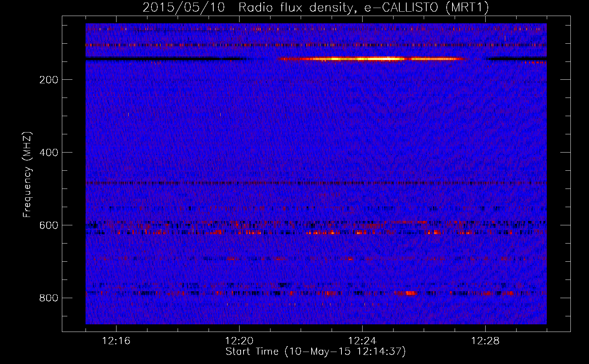589x364 pixels.
Task: Click the 12:16 time tick label
Action: pos(116,341)
